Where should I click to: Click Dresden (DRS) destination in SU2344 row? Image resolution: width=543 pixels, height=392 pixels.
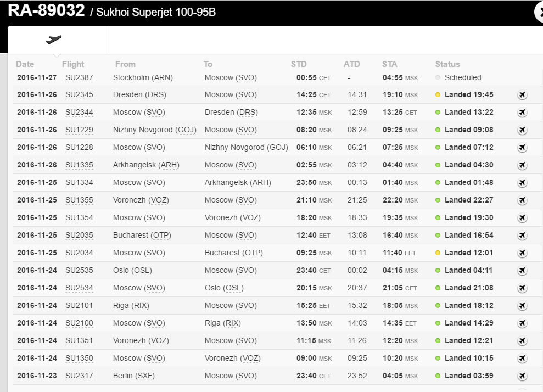coord(231,113)
